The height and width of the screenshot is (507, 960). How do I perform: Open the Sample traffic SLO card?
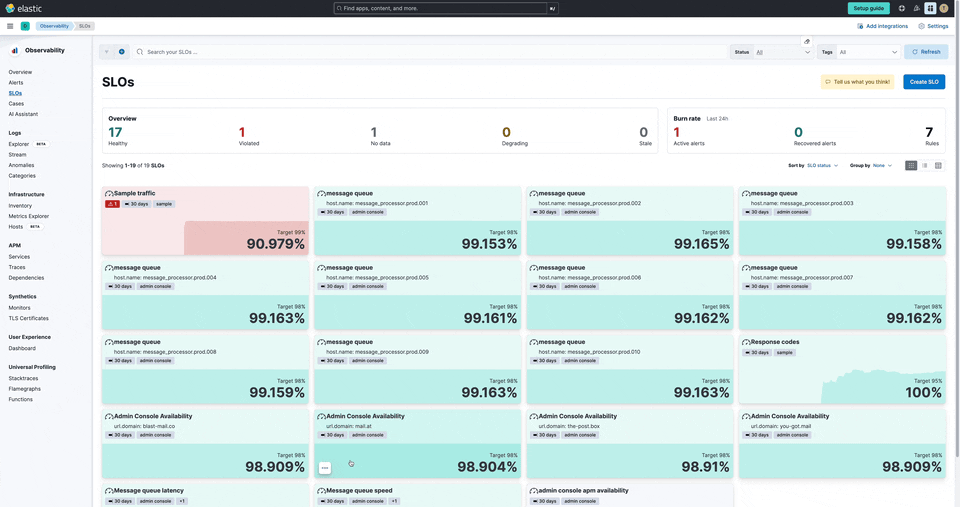coord(135,193)
